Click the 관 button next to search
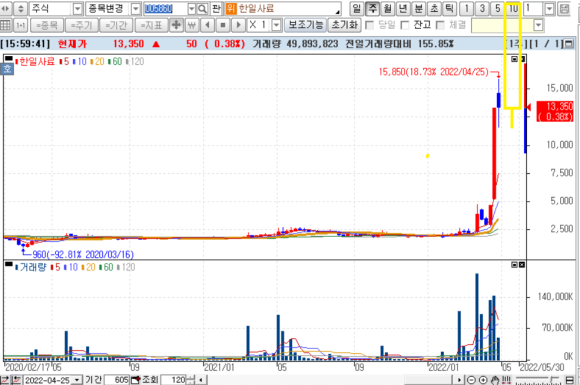This screenshot has width=580, height=385. pyautogui.click(x=216, y=9)
